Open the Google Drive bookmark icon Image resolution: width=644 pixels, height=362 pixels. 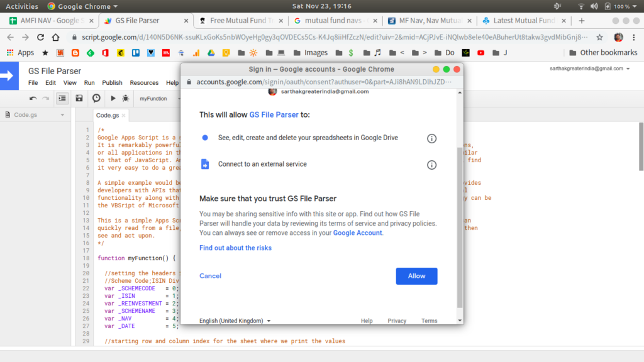(211, 53)
